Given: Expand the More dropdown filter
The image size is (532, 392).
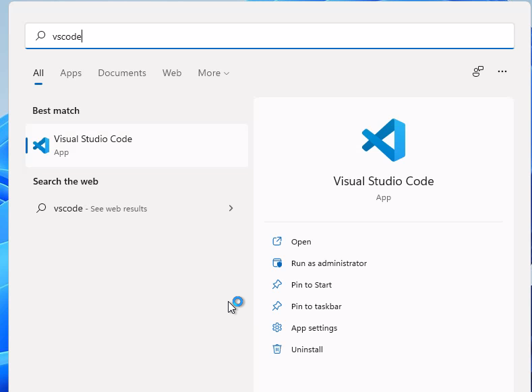Looking at the screenshot, I should 214,73.
